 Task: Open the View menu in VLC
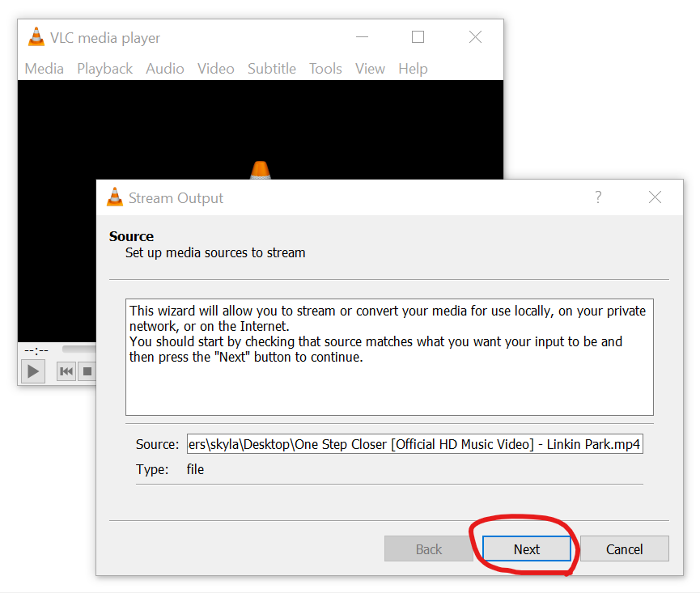(x=370, y=69)
